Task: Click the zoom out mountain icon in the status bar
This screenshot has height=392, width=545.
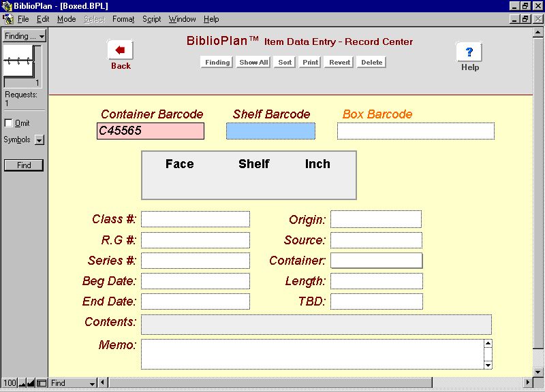Action: point(22,383)
